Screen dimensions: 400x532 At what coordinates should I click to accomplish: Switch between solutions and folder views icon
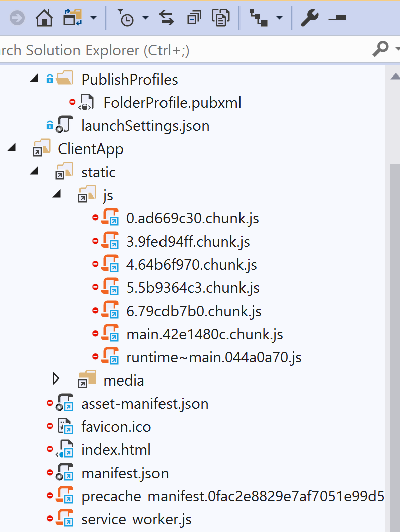tap(72, 18)
